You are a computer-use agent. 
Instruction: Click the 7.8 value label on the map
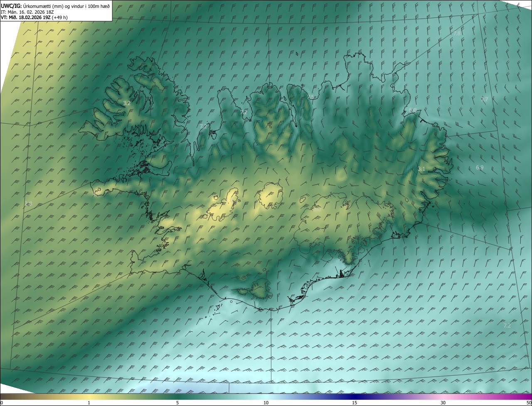point(457,33)
